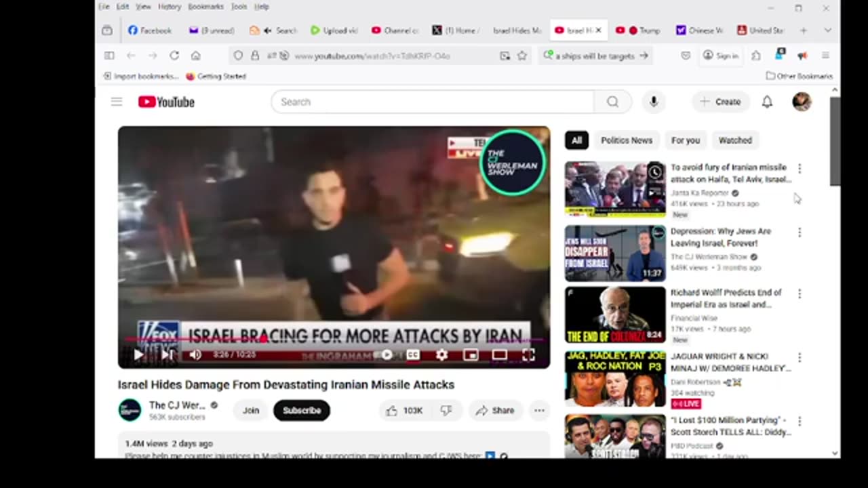The height and width of the screenshot is (488, 868).
Task: Open a new browser tab plus button
Action: click(804, 30)
